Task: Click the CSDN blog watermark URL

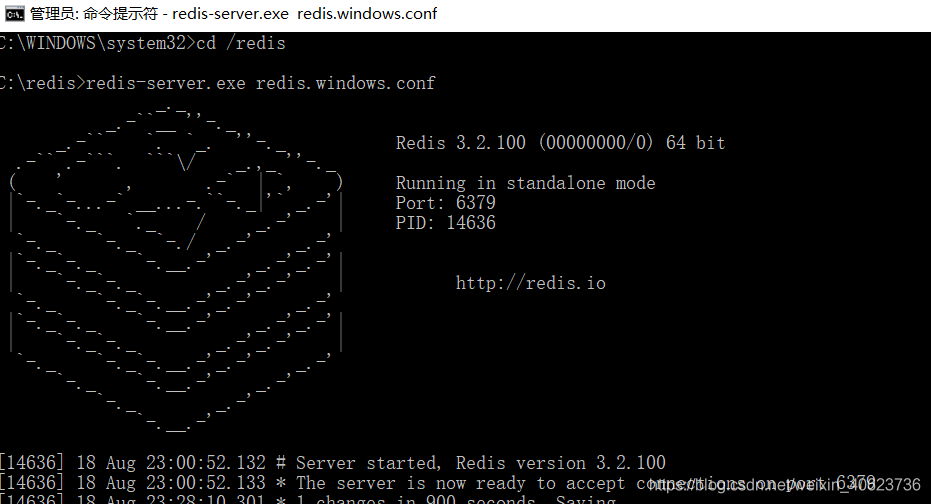Action: pos(784,485)
